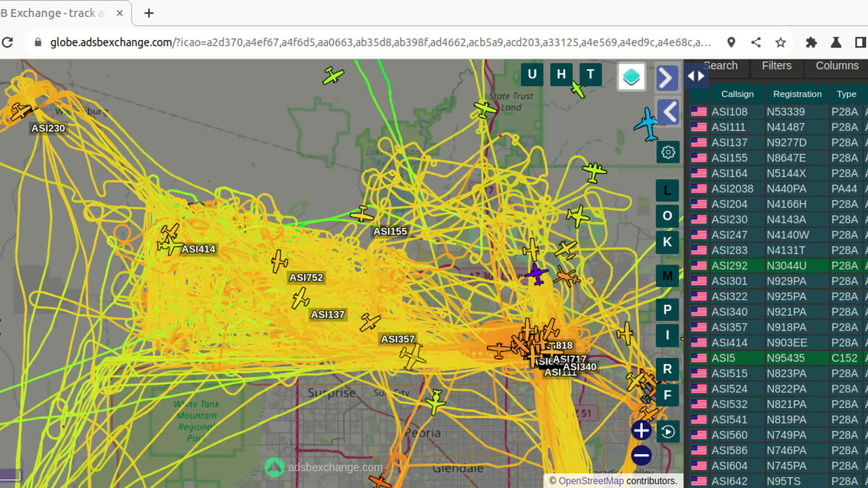Toggle the browser side panel

click(x=860, y=42)
